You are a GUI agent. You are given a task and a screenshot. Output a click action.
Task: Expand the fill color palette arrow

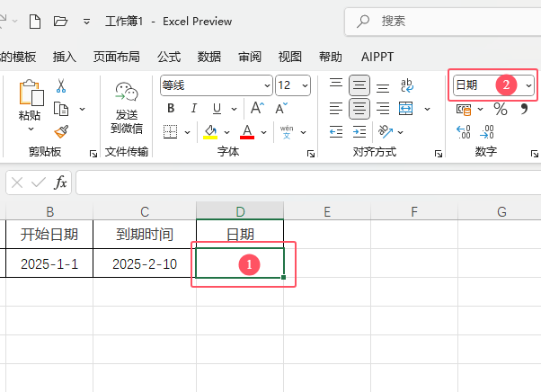point(226,132)
